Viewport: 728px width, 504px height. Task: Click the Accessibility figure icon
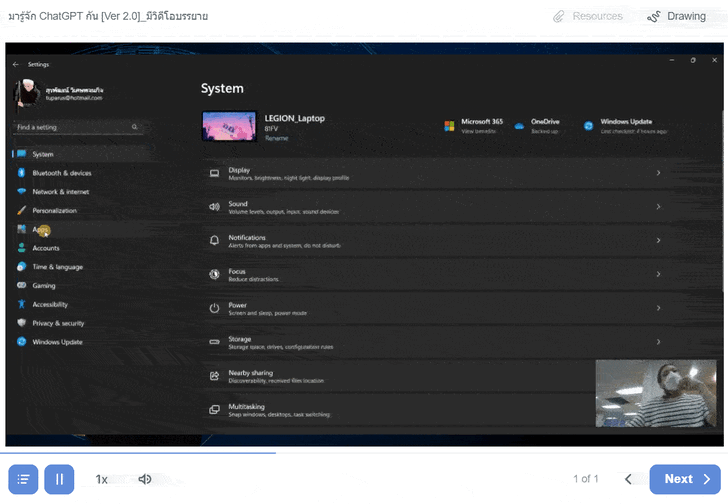point(21,304)
